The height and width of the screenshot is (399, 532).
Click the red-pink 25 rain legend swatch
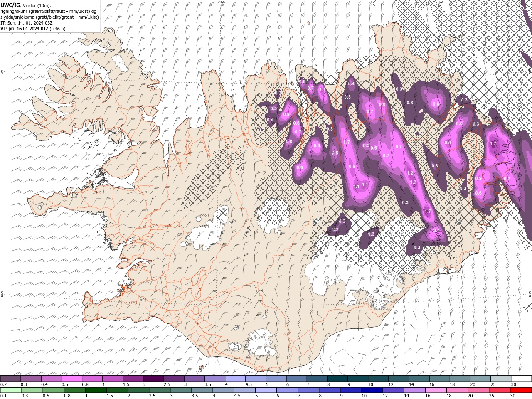500,390
